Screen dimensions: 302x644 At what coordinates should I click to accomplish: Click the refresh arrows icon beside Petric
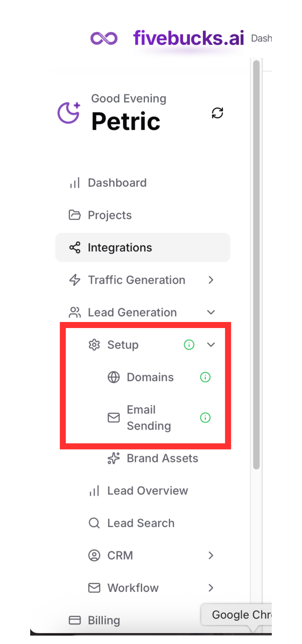(x=217, y=113)
